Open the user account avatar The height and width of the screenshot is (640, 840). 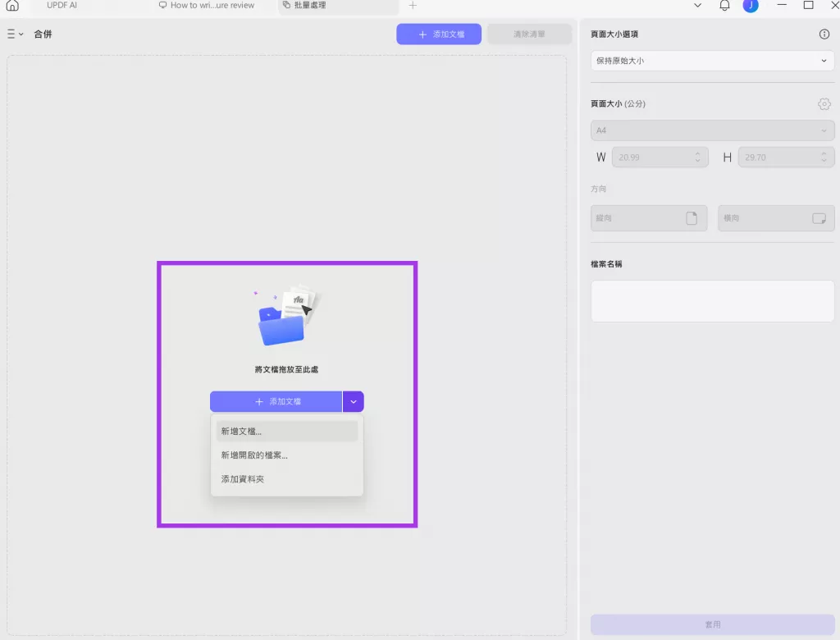[751, 6]
